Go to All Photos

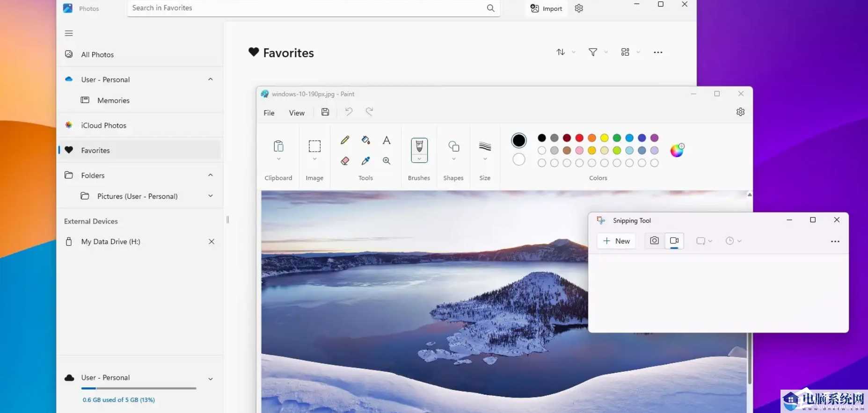(x=140, y=55)
